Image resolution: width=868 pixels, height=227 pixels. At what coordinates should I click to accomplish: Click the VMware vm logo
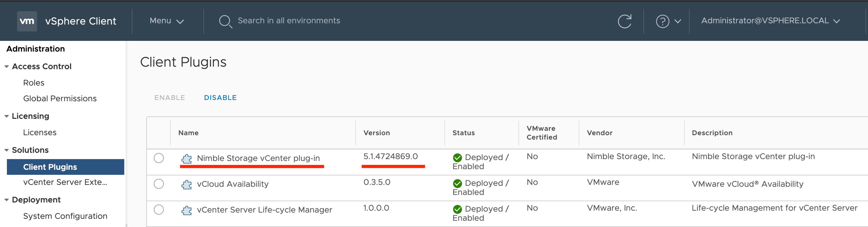[x=27, y=21]
